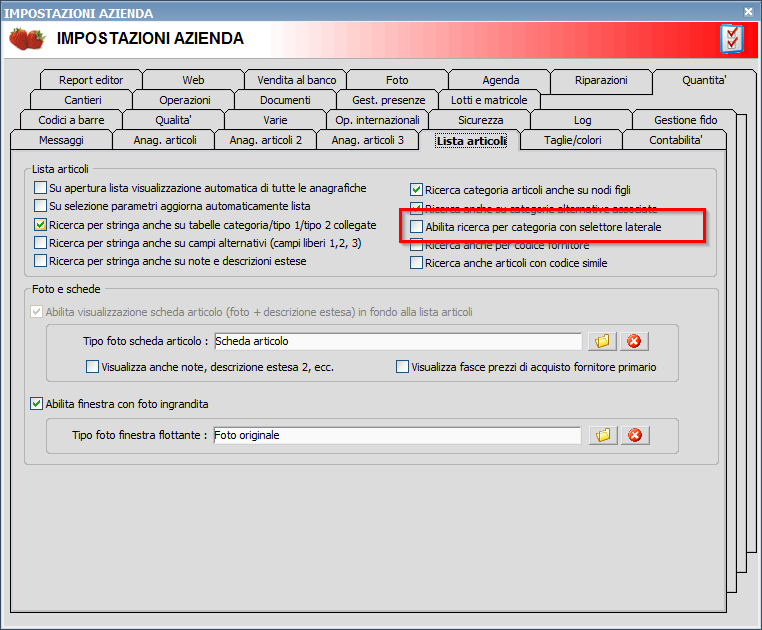Select the Anag. articoli tab
The height and width of the screenshot is (630, 762).
(x=165, y=140)
